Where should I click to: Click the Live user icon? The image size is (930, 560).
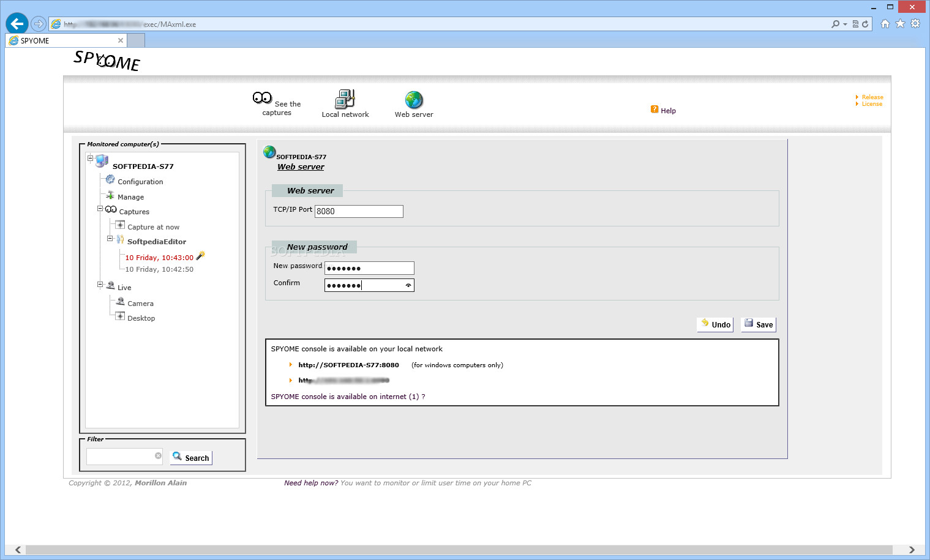[x=111, y=285]
